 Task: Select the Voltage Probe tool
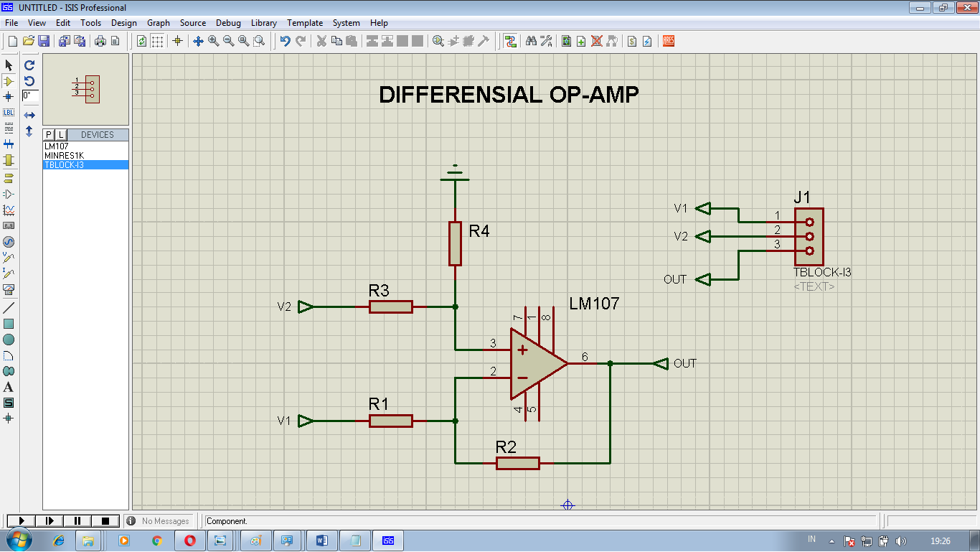point(8,257)
